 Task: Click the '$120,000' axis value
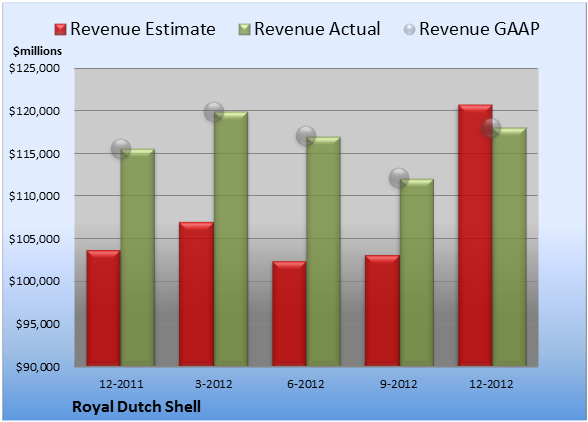[x=34, y=111]
